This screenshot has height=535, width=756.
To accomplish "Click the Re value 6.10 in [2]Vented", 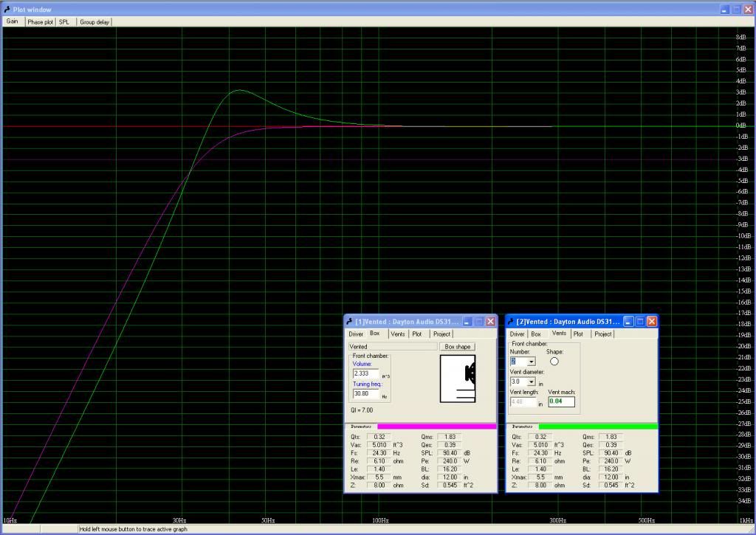I will [540, 461].
